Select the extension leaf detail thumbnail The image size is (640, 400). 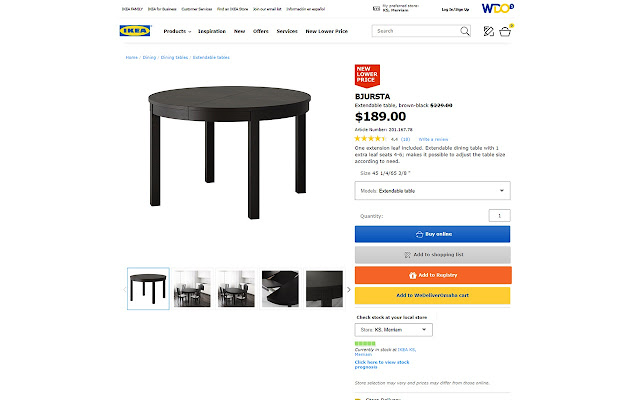[280, 289]
